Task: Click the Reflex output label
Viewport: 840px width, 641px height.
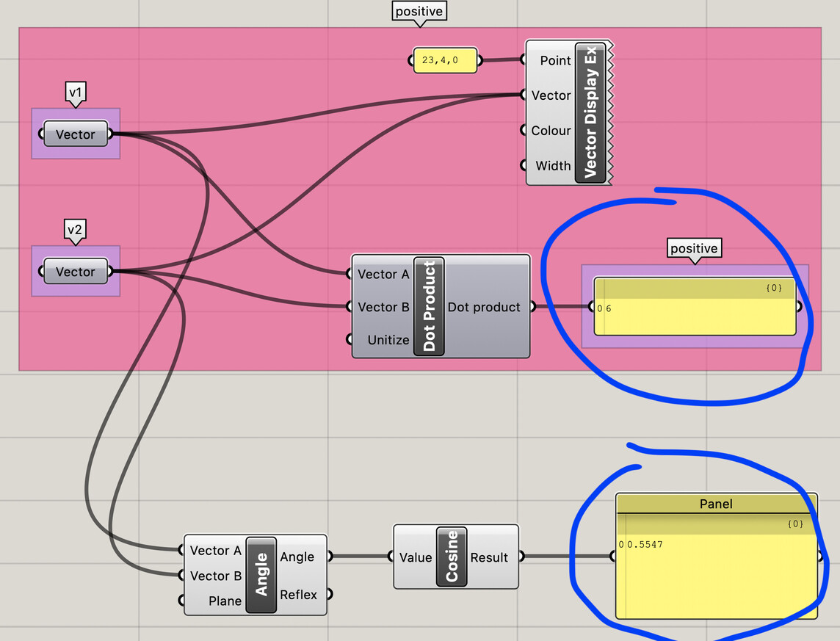Action: [x=298, y=595]
